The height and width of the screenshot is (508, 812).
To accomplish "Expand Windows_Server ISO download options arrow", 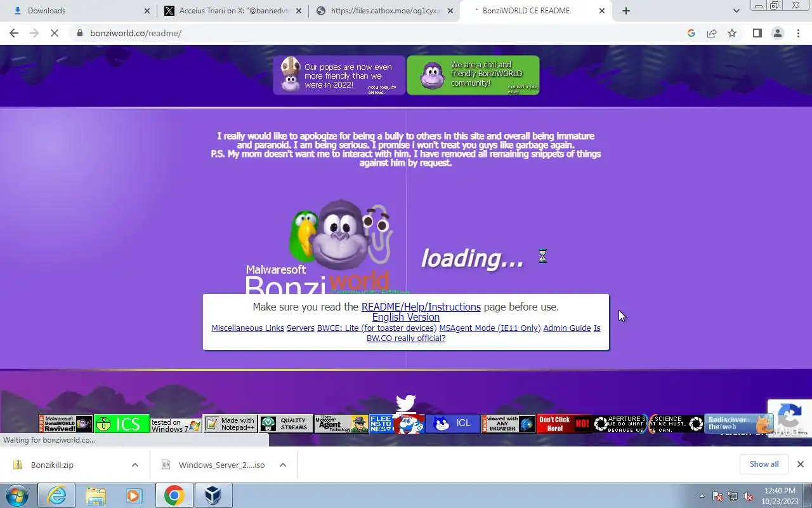I will [x=283, y=465].
